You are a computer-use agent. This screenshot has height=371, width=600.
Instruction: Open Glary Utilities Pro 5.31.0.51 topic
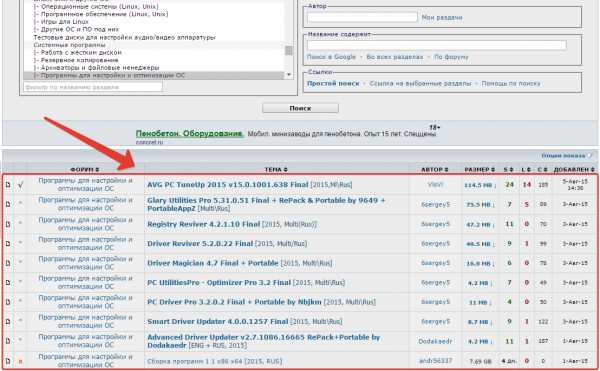coord(266,204)
